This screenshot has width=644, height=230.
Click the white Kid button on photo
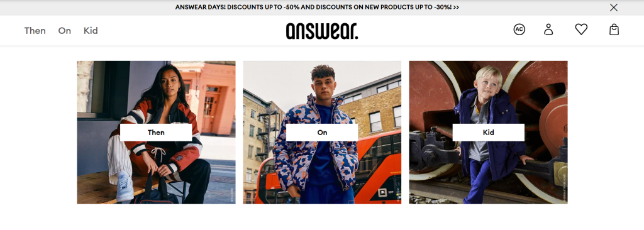pyautogui.click(x=488, y=132)
